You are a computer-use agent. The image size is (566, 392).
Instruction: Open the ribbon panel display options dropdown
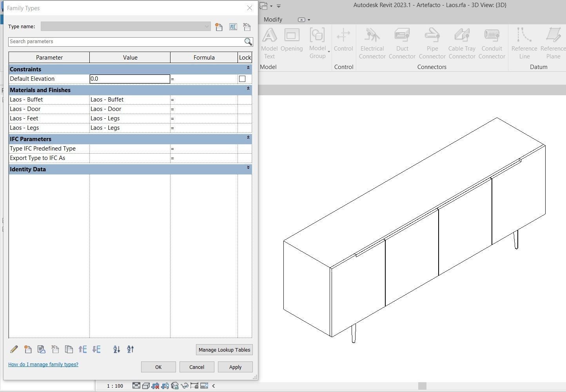pos(309,20)
